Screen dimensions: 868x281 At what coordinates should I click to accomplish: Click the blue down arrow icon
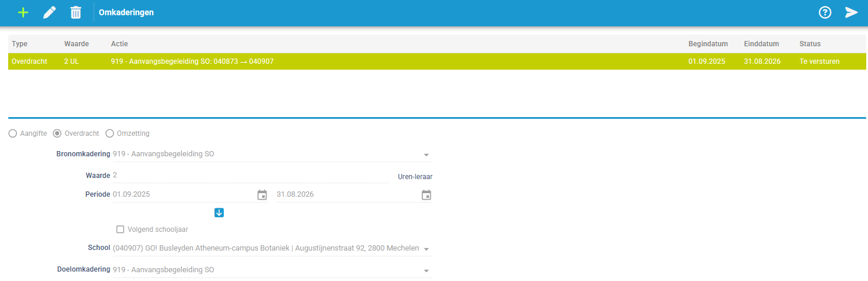(219, 213)
